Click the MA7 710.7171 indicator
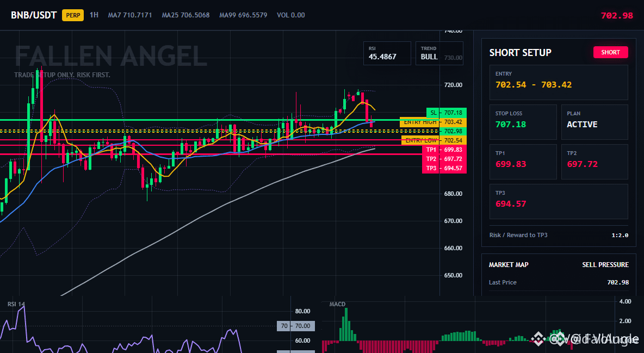Viewport: 644px width, 353px height. [130, 15]
